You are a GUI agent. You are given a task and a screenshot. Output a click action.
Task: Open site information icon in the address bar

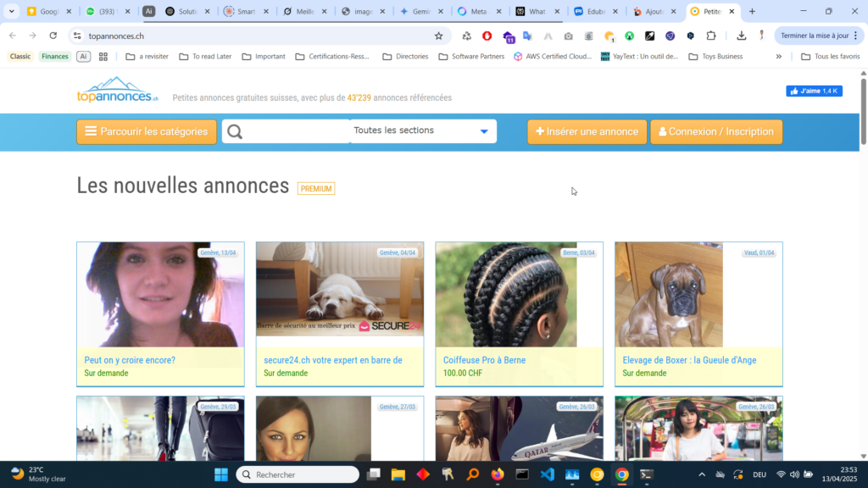(77, 36)
